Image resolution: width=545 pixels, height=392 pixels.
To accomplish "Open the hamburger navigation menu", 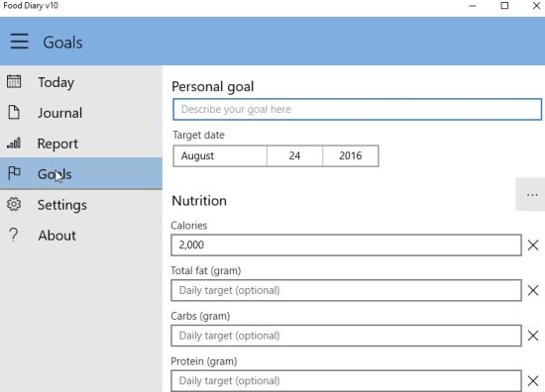I will (20, 42).
